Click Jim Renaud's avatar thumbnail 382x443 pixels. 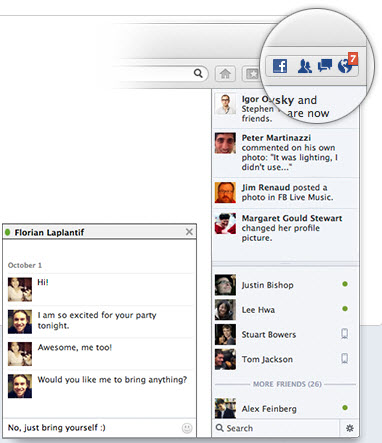(225, 192)
